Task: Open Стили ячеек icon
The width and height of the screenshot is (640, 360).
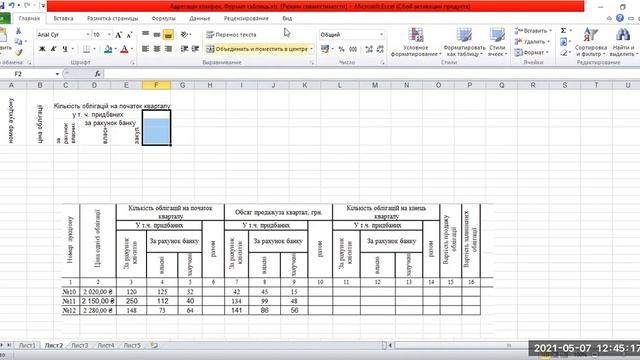Action: (x=497, y=35)
